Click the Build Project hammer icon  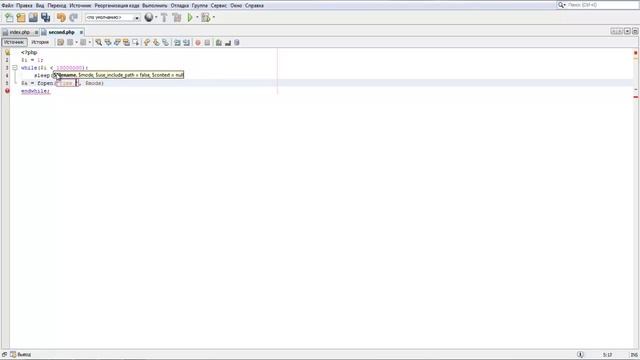tap(164, 18)
